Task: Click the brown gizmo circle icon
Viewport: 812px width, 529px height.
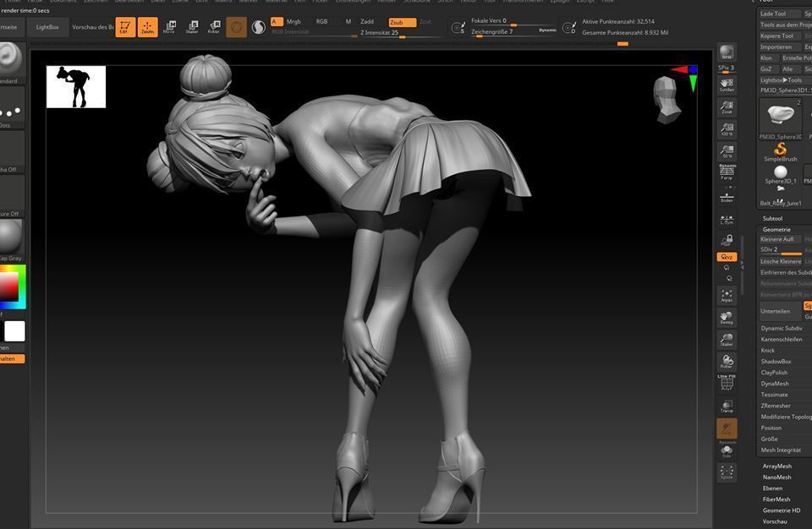Action: pyautogui.click(x=237, y=27)
